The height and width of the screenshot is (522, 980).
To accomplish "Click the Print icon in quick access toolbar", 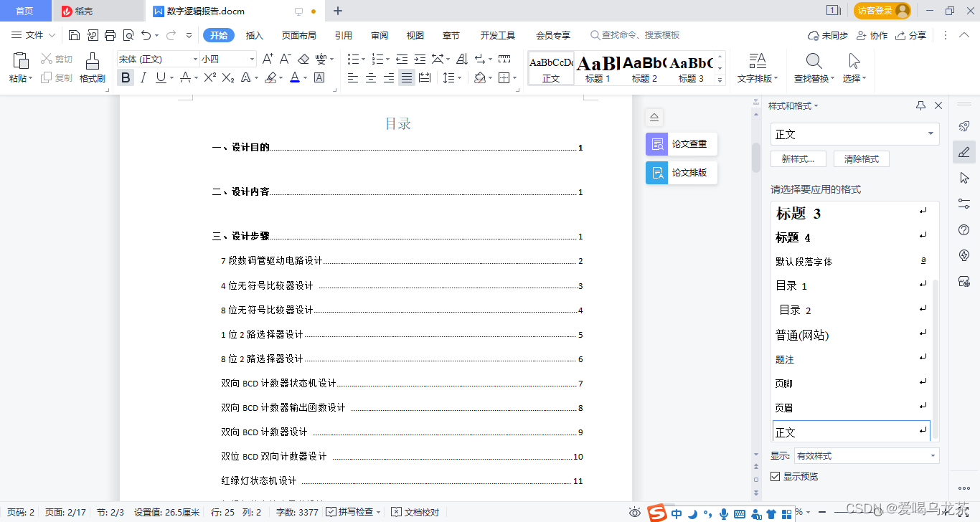I will click(x=110, y=35).
